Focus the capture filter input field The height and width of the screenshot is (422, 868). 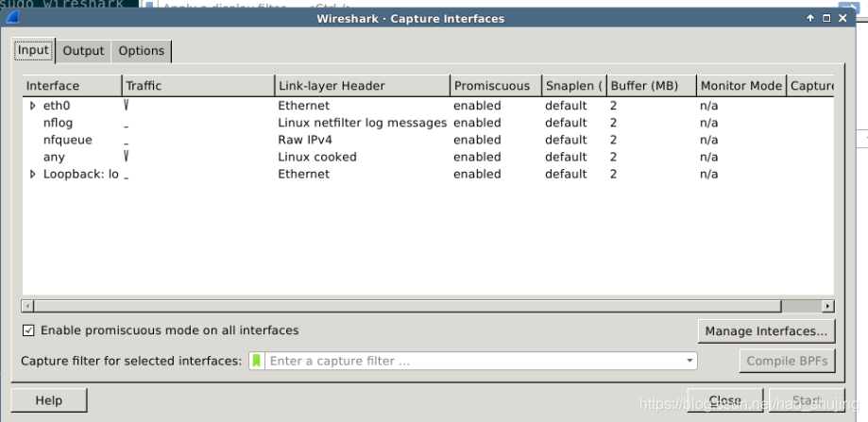(476, 361)
